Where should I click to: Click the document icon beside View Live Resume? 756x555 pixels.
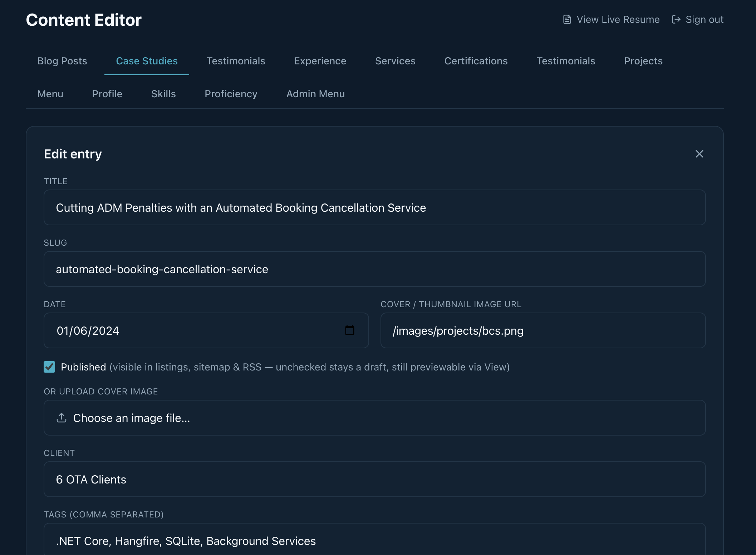pos(567,19)
